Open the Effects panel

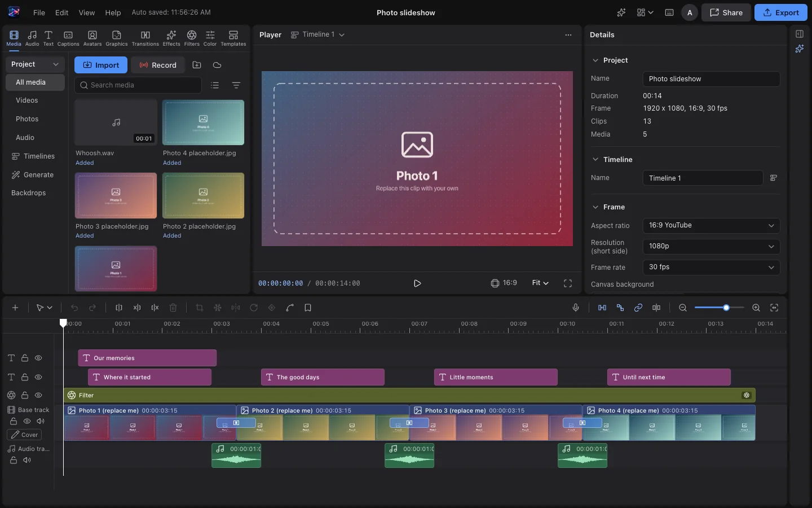(x=171, y=38)
